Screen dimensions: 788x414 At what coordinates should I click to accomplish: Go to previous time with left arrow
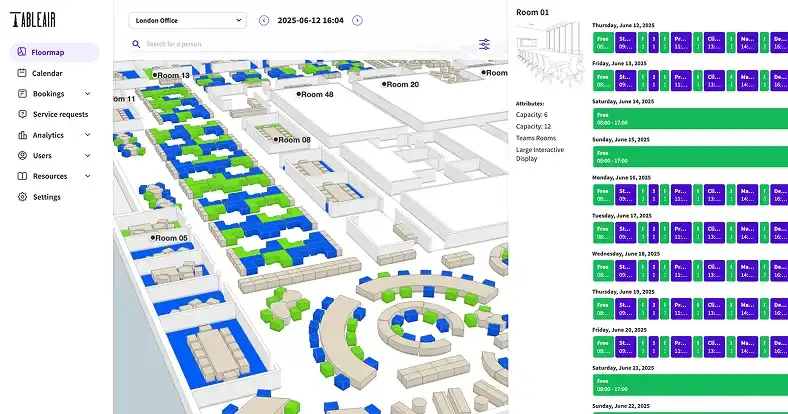[x=264, y=20]
